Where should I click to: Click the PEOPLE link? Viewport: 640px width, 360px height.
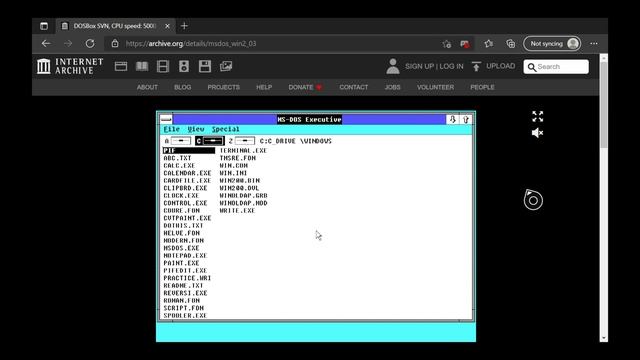(x=482, y=87)
